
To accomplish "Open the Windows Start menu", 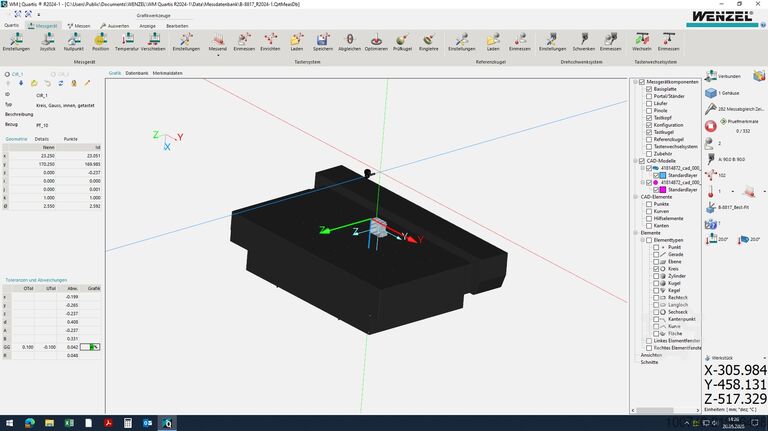I will pos(9,423).
